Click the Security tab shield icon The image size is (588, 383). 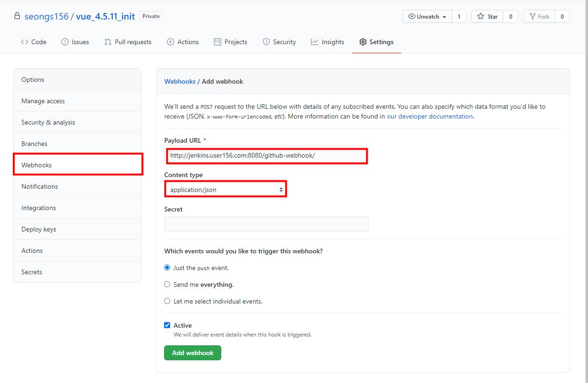[x=266, y=42]
